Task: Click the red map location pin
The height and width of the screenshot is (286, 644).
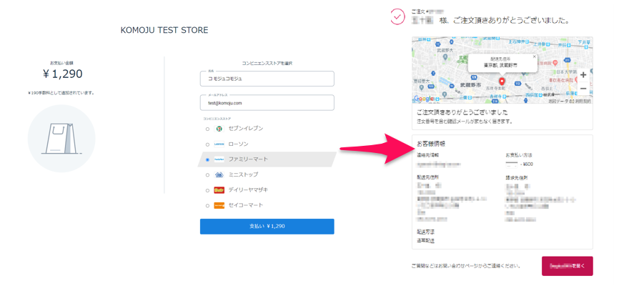Action: (x=501, y=82)
